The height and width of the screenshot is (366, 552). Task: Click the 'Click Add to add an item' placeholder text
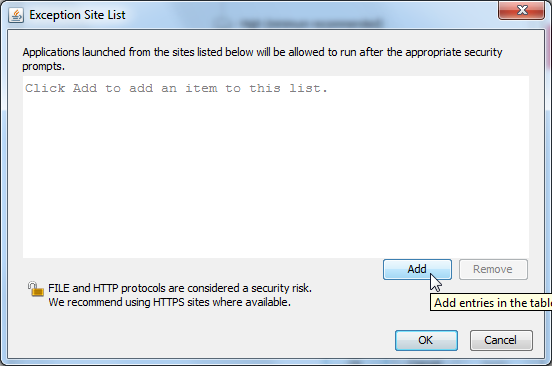pyautogui.click(x=176, y=88)
